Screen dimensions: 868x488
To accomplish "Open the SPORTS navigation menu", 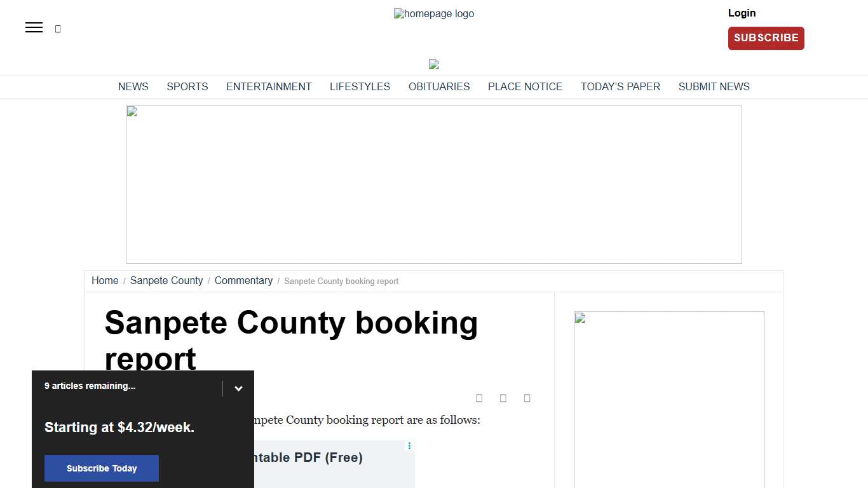I will (x=187, y=86).
